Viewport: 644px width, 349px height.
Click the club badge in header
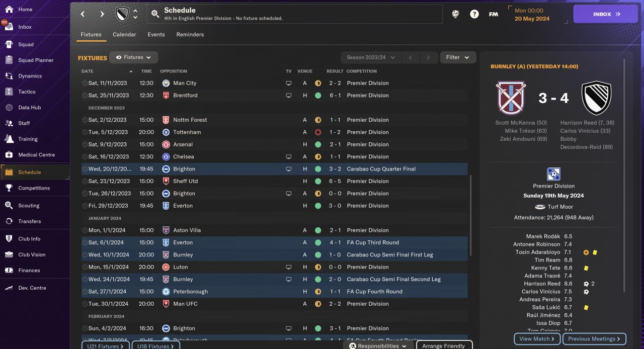coord(122,14)
